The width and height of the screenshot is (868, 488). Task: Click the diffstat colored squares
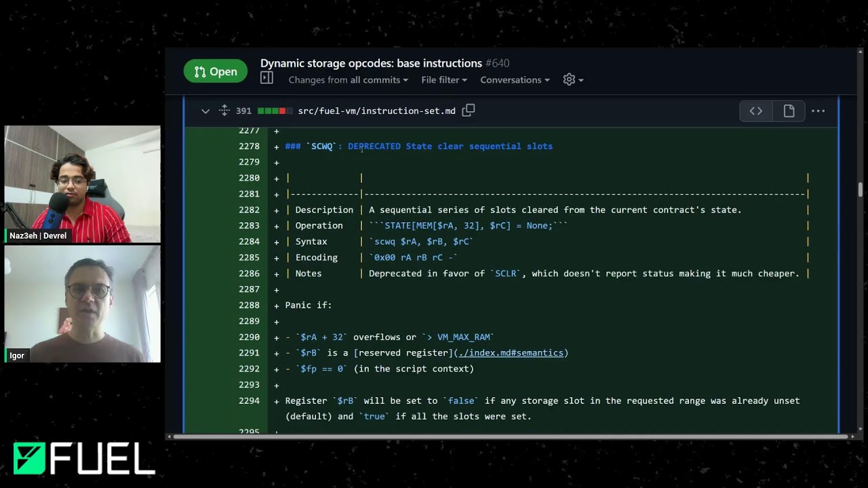(x=275, y=111)
